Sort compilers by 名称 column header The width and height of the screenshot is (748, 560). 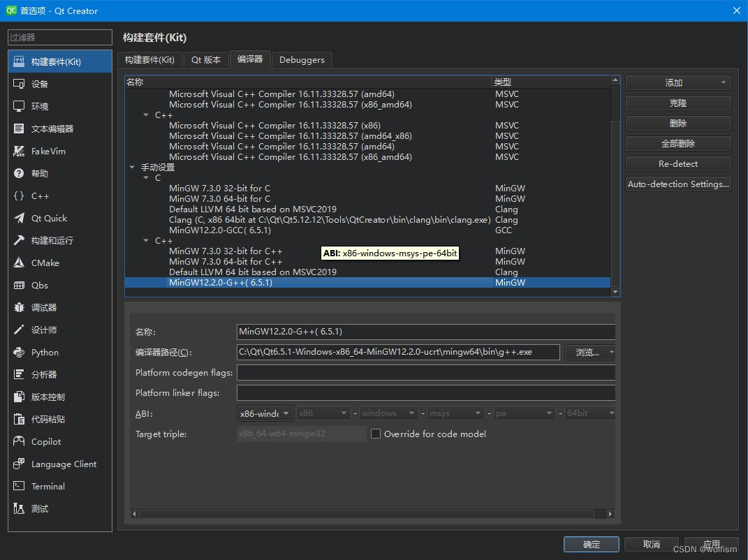point(308,82)
